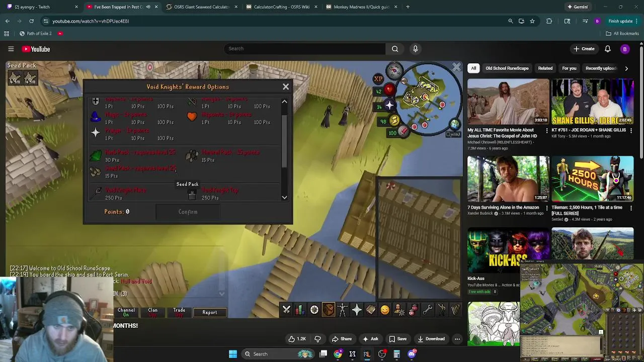Open the game Skills stats tab
The width and height of the screenshot is (644, 362).
300,310
